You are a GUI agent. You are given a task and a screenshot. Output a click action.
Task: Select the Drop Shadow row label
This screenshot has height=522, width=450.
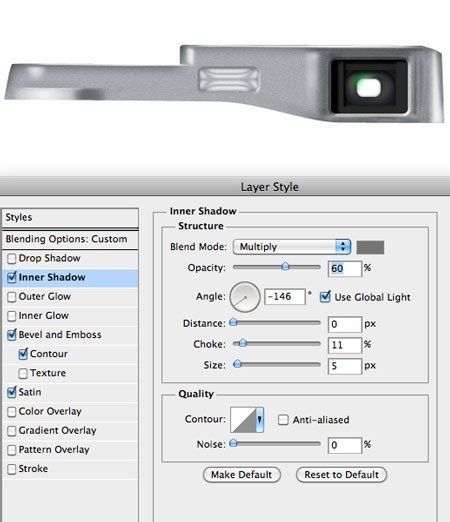click(50, 258)
